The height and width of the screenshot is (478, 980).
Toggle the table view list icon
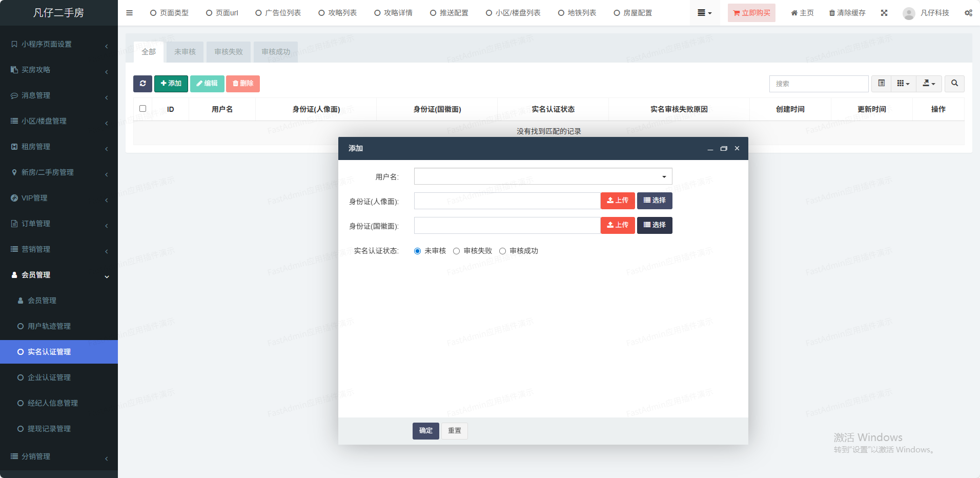(881, 84)
